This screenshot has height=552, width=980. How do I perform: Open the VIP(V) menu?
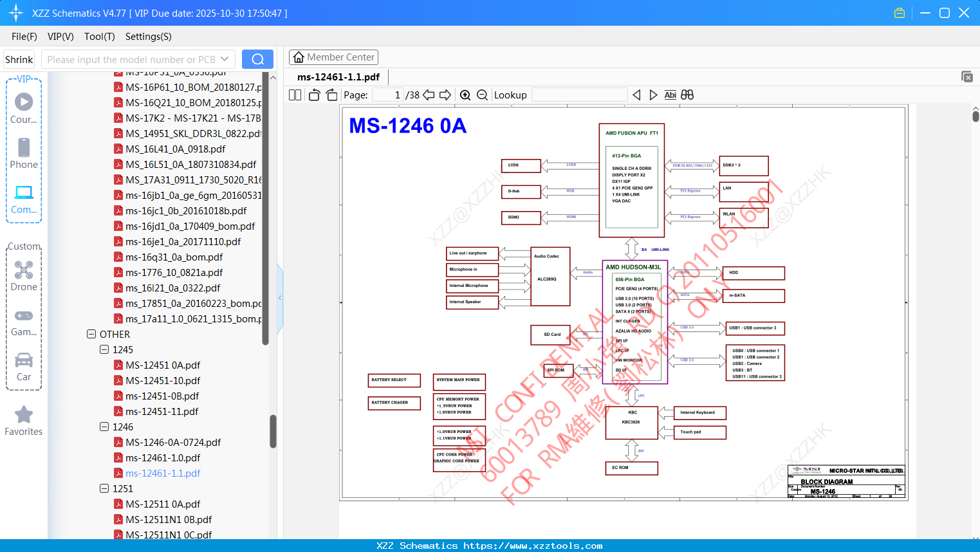click(60, 37)
